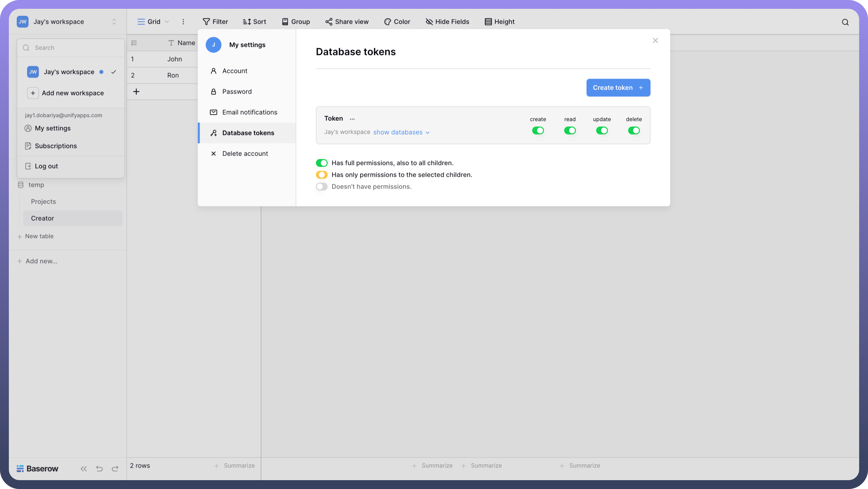Open the Filter toolbar option

215,21
